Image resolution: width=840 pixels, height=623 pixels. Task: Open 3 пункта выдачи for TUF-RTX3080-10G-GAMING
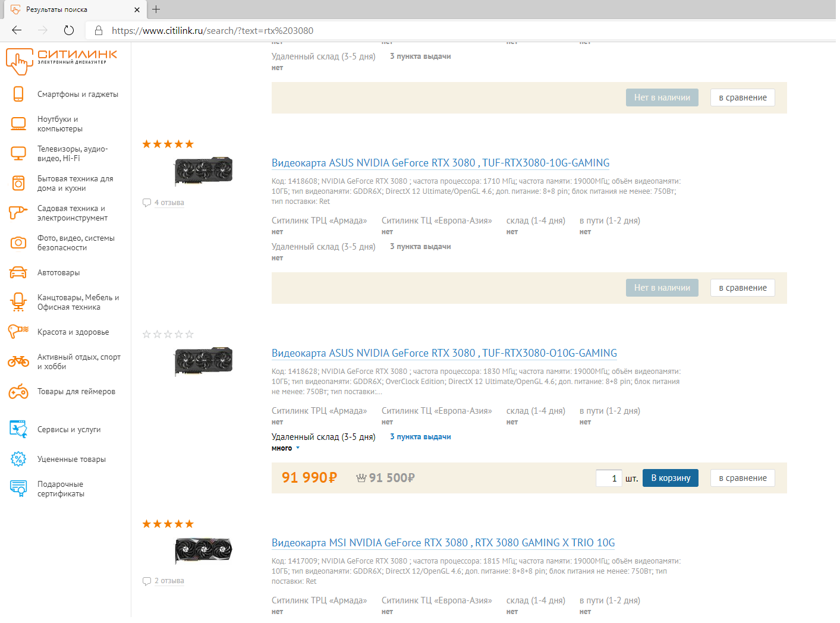[x=420, y=247]
